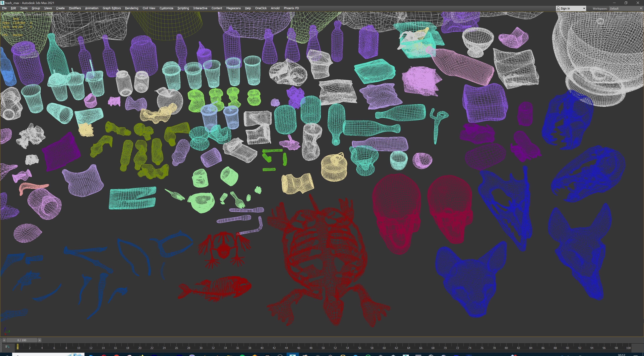The height and width of the screenshot is (356, 644).
Task: Open the Create menu
Action: coord(60,8)
